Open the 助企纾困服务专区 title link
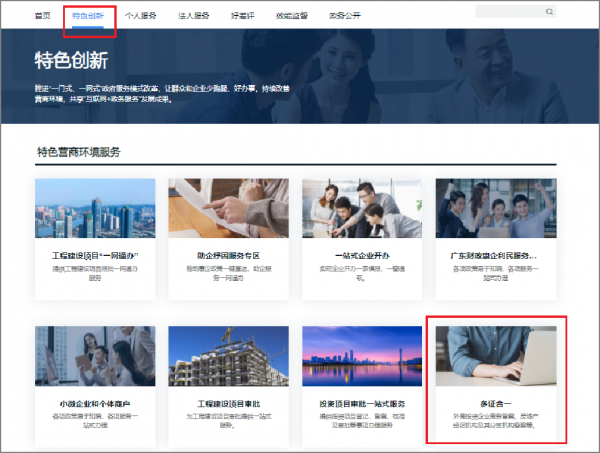This screenshot has width=600, height=453. tap(228, 256)
